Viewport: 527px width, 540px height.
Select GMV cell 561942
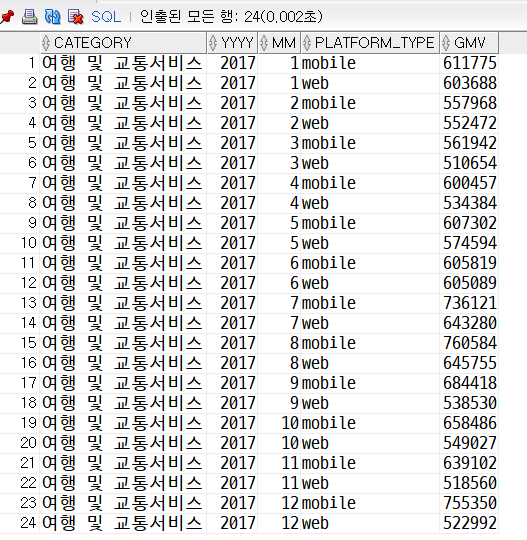[x=469, y=143]
